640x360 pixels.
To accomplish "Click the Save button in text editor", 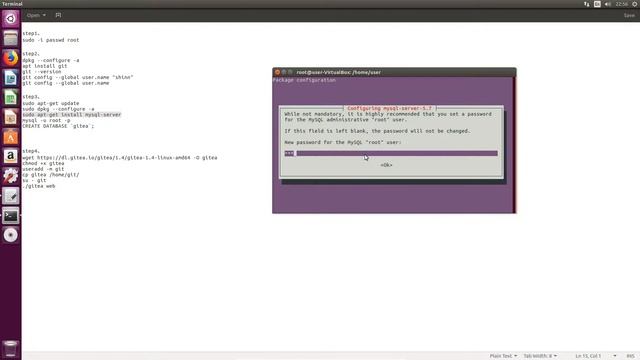I will (629, 15).
